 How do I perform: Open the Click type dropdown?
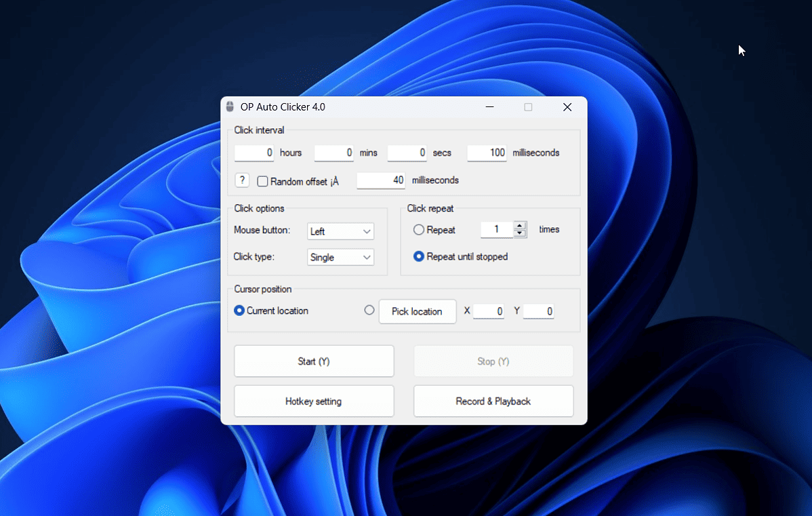(340, 257)
